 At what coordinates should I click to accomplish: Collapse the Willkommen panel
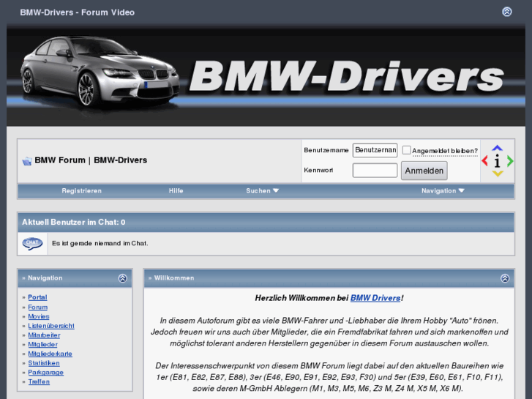tap(505, 278)
